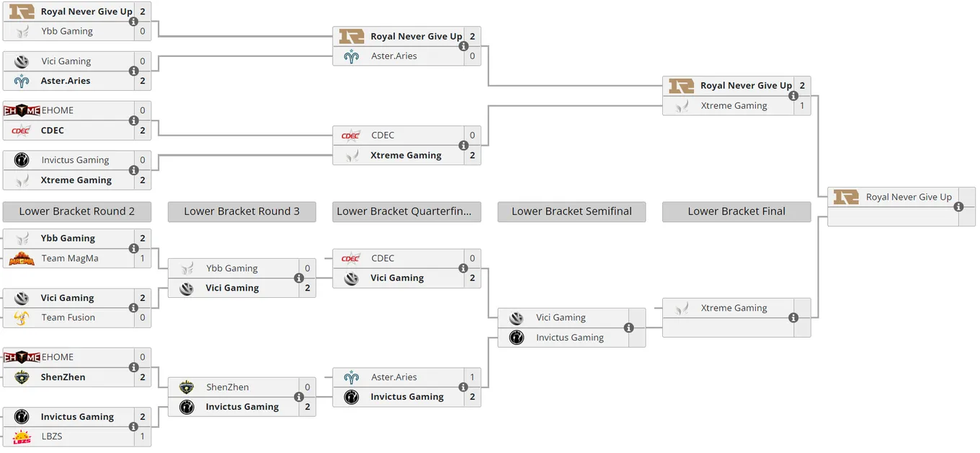Click ShenZhen logo in Lower Bracket Round 3
The height and width of the screenshot is (453, 980).
[187, 387]
